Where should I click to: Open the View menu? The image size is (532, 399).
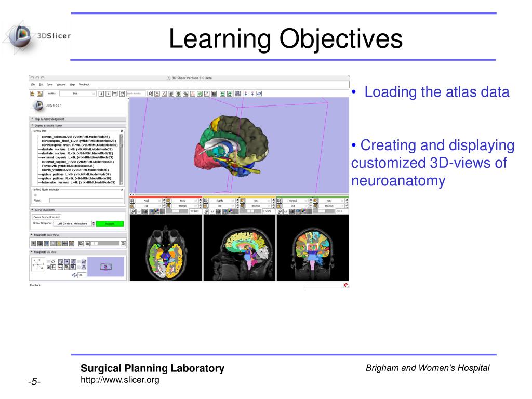(50, 85)
